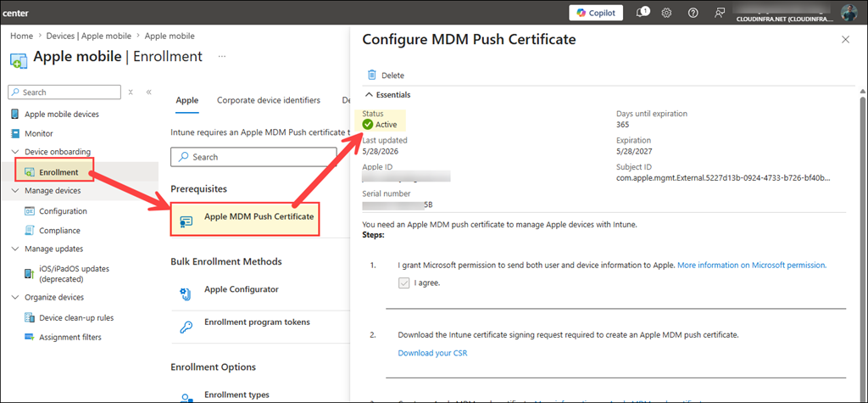The width and height of the screenshot is (868, 403).
Task: Switch to the Apple tab
Action: tap(187, 100)
